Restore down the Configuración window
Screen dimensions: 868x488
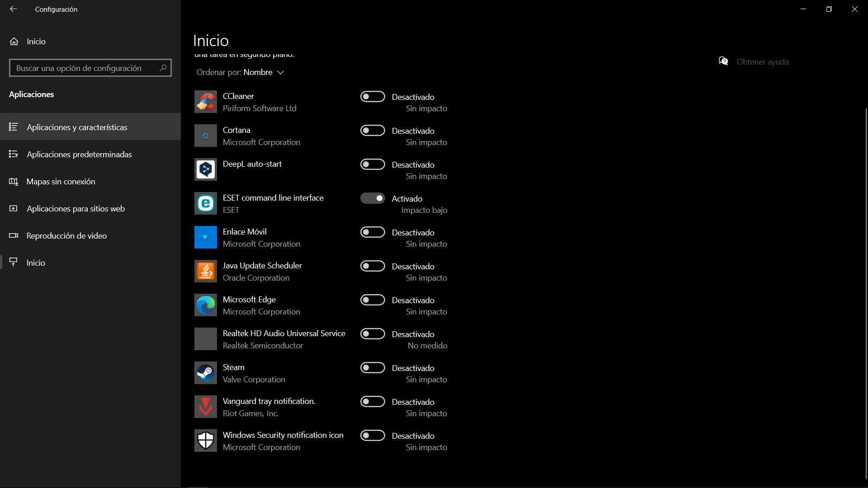(829, 9)
